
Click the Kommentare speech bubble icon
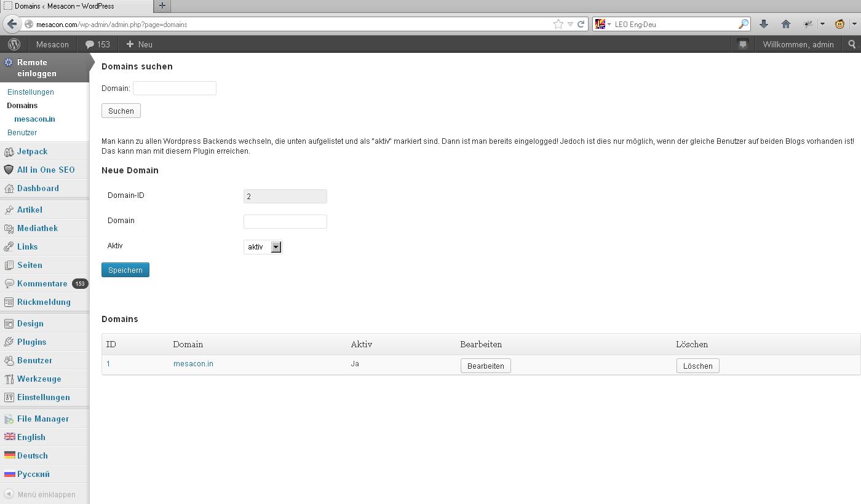coord(9,284)
